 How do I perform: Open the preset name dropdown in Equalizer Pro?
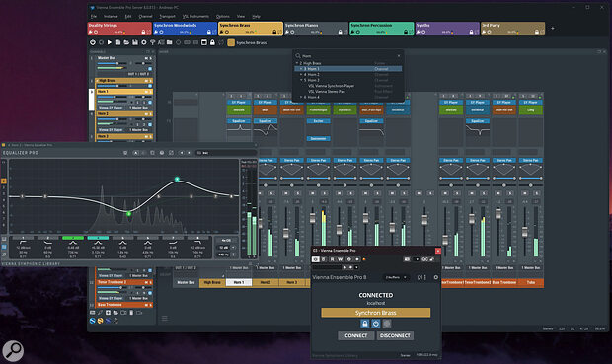click(x=226, y=153)
